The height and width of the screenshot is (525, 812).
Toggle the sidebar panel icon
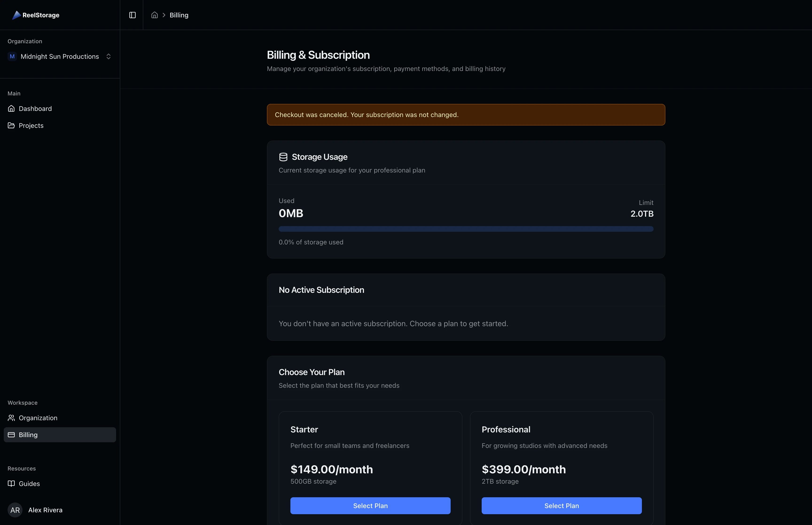tap(133, 15)
